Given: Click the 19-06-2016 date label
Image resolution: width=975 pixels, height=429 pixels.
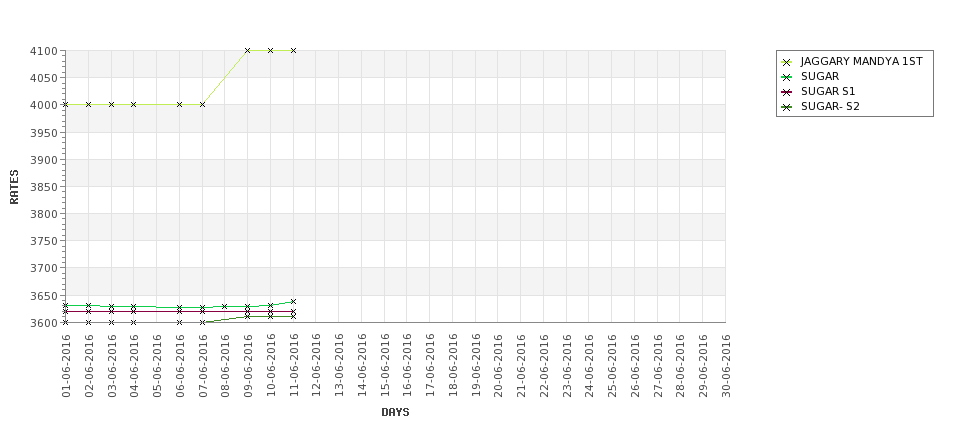Looking at the screenshot, I should (x=476, y=366).
